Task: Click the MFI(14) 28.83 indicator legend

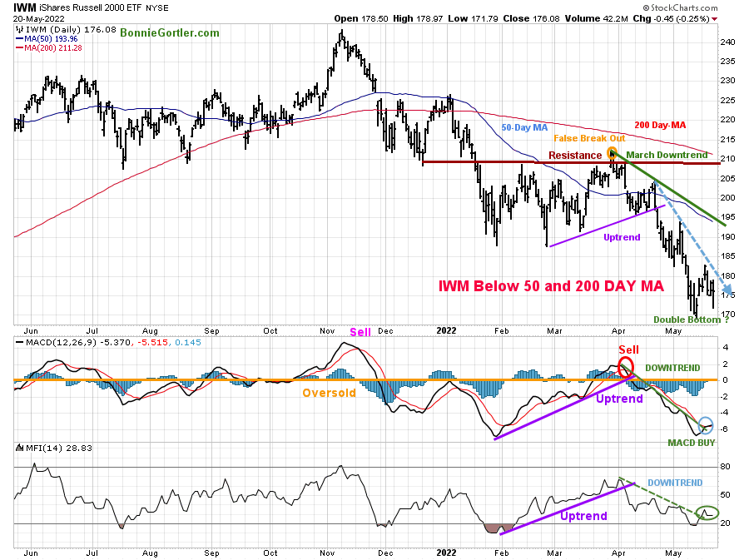Action: [59, 448]
